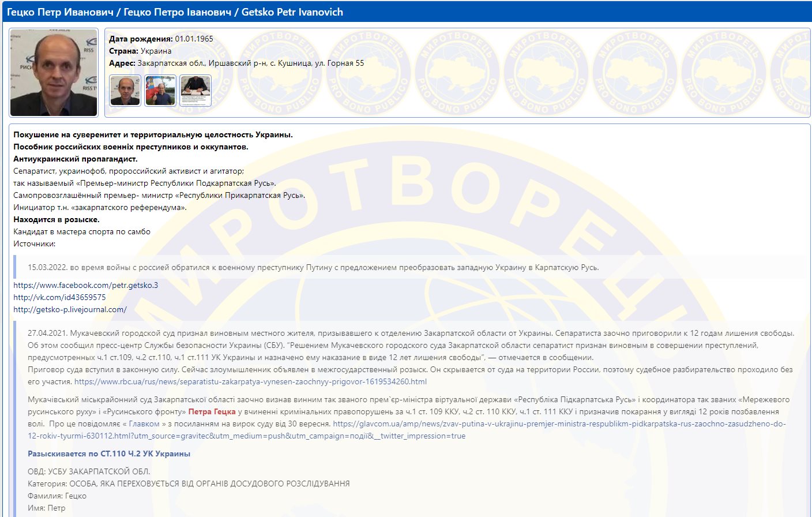Click the 'Источники:' label
The height and width of the screenshot is (517, 812).
35,243
